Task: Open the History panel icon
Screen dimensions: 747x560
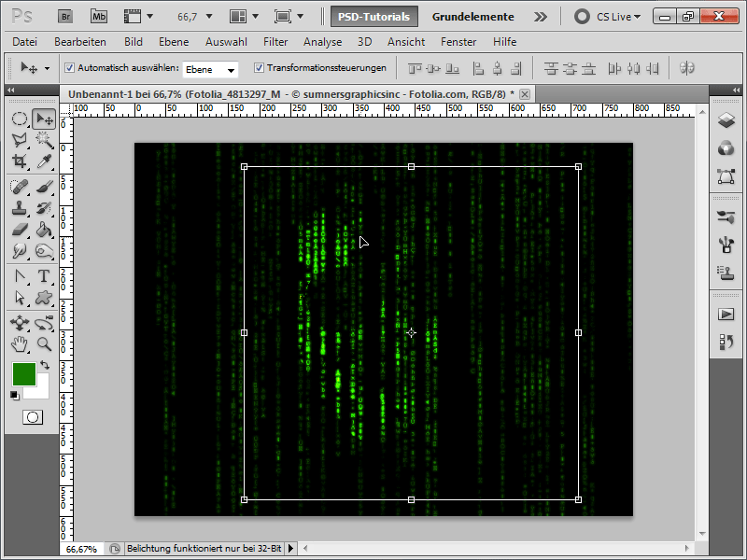Action: (x=726, y=343)
